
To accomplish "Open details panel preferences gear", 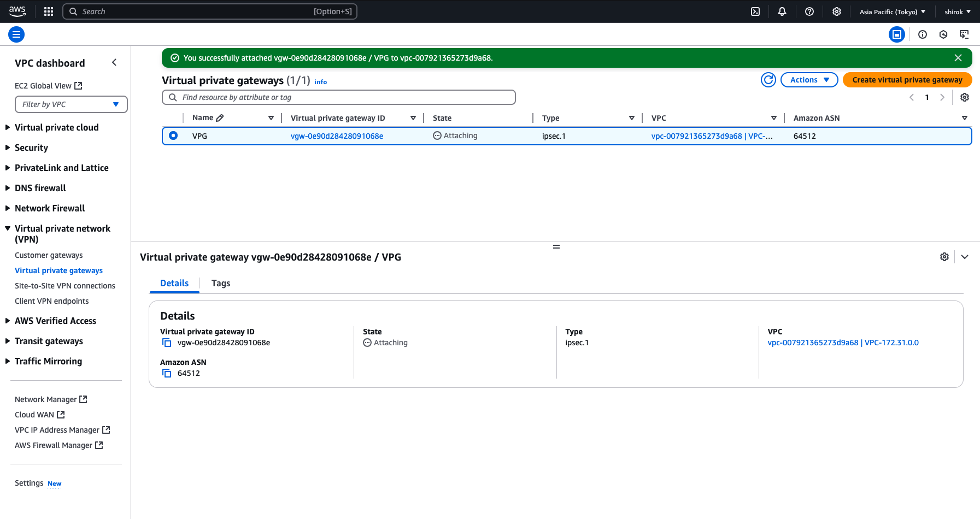I will [x=944, y=257].
